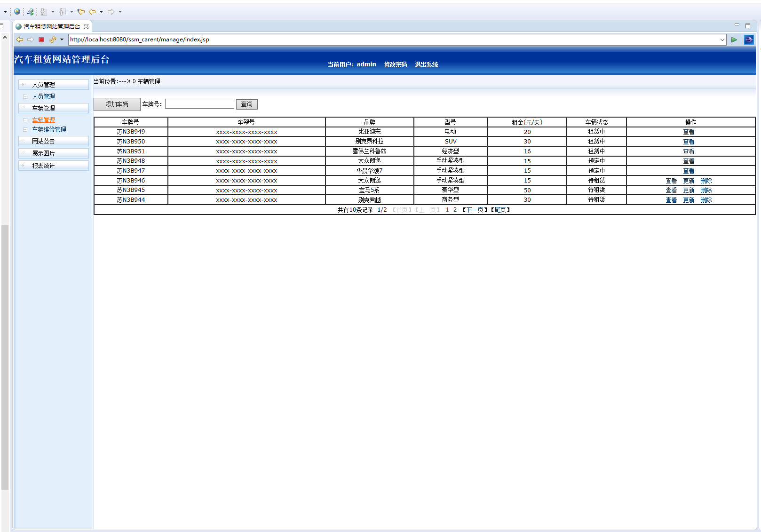This screenshot has width=761, height=532.
Task: Click 删除 for vehicle 苏N3B944
Action: coord(706,200)
